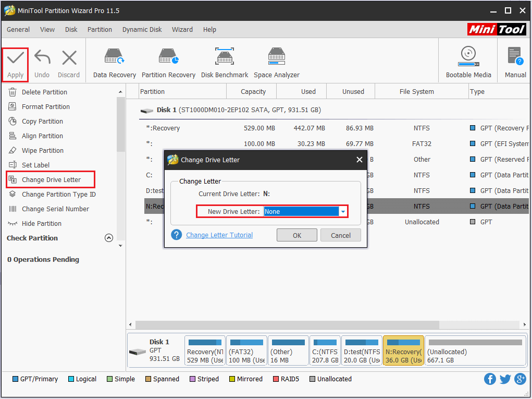Select Recovery 529 MB block in disk map
Screen dimensions: 532x399
pos(205,351)
